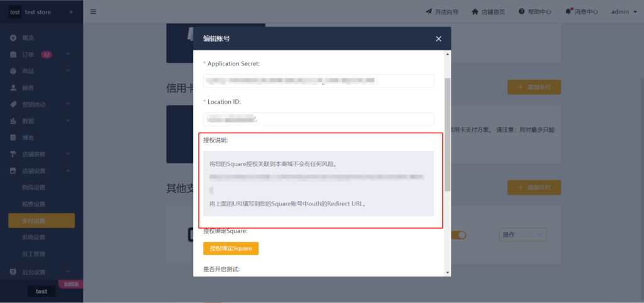Open the 开店向导 paper plane icon

[x=429, y=11]
